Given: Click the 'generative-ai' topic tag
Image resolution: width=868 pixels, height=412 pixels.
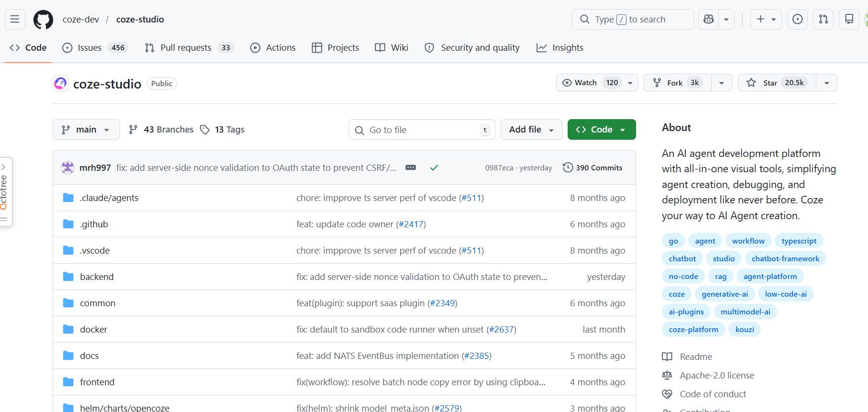Looking at the screenshot, I should pos(725,294).
